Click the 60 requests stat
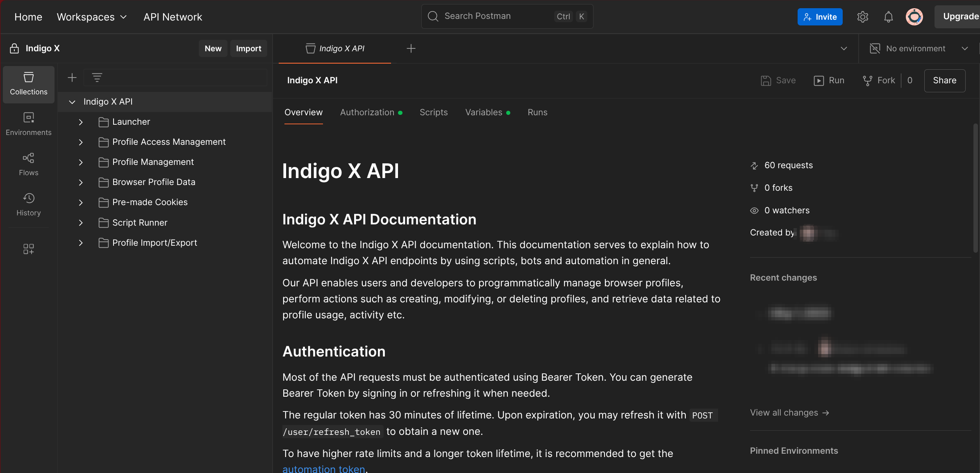The image size is (980, 473). 782,165
